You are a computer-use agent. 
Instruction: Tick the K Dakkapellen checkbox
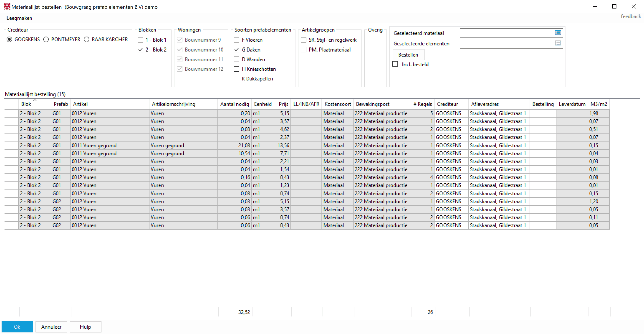[237, 79]
